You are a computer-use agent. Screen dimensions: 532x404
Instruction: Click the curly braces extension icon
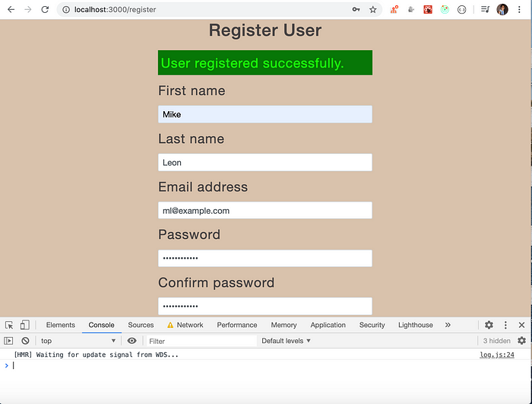462,10
